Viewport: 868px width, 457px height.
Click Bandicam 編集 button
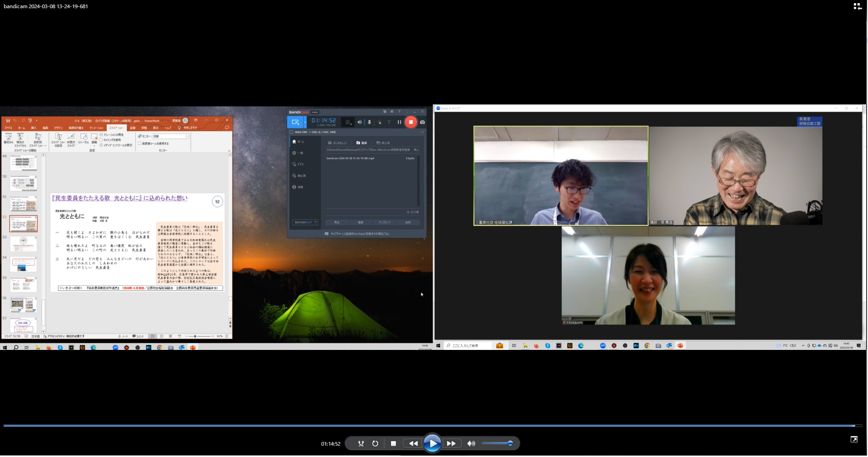pos(360,222)
